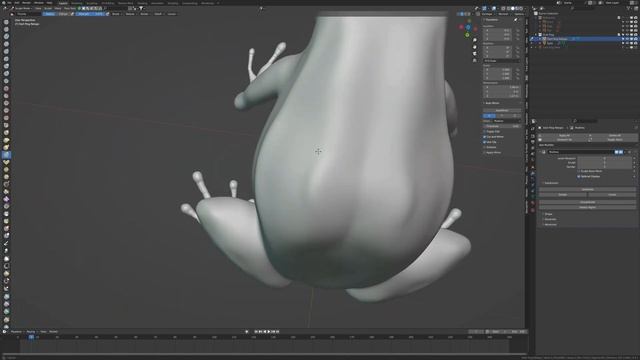Image resolution: width=640 pixels, height=360 pixels.
Task: Click the Threshold slider in Auto Mirror panel
Action: (x=502, y=126)
